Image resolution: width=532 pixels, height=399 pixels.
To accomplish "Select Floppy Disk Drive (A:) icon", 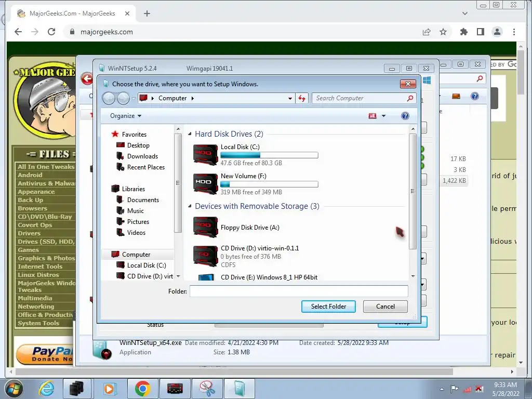I will coord(205,227).
